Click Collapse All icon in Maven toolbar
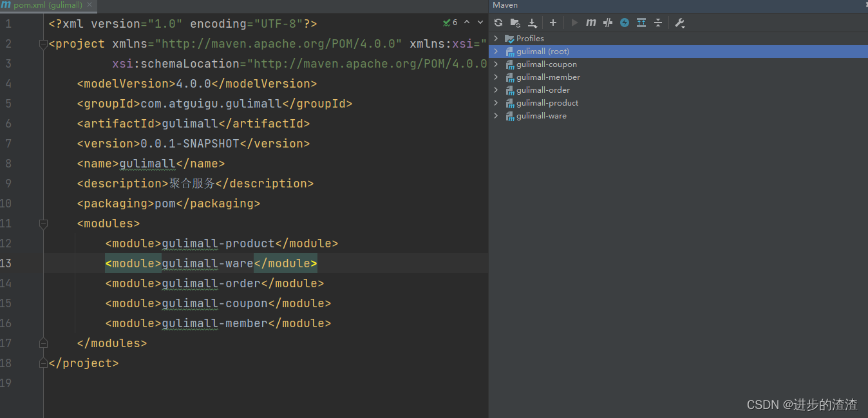The height and width of the screenshot is (418, 868). (x=658, y=23)
